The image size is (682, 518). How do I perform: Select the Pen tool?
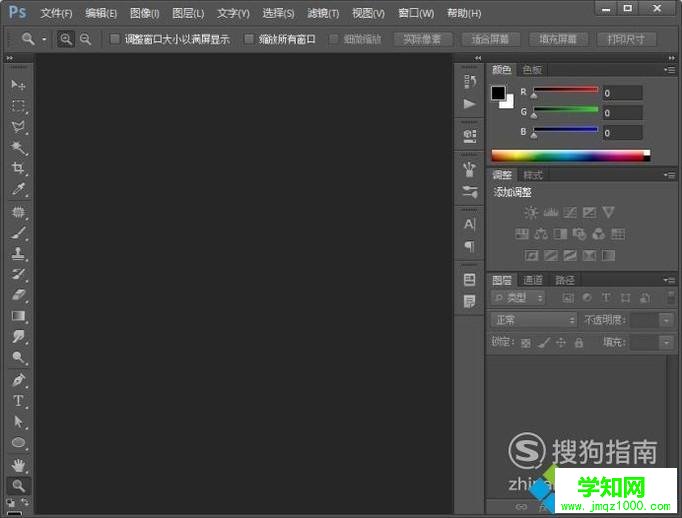[x=18, y=380]
